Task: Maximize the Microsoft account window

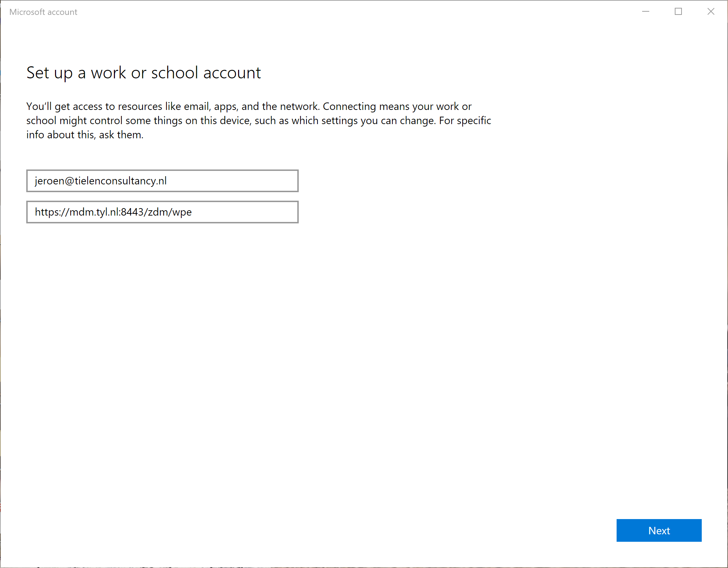Action: pos(678,12)
